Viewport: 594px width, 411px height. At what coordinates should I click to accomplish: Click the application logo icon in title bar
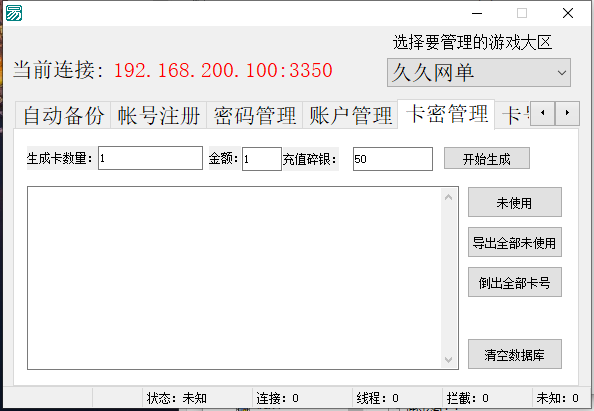click(x=14, y=13)
